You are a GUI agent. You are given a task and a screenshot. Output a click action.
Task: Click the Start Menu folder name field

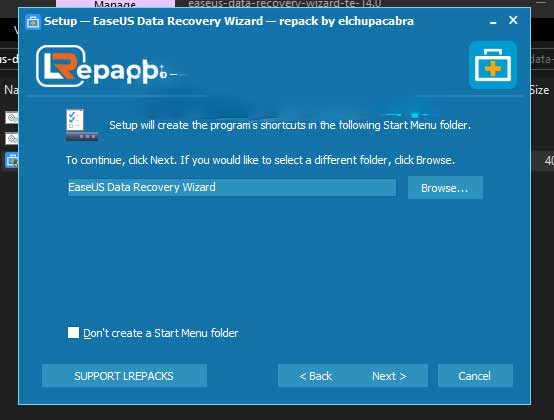231,187
